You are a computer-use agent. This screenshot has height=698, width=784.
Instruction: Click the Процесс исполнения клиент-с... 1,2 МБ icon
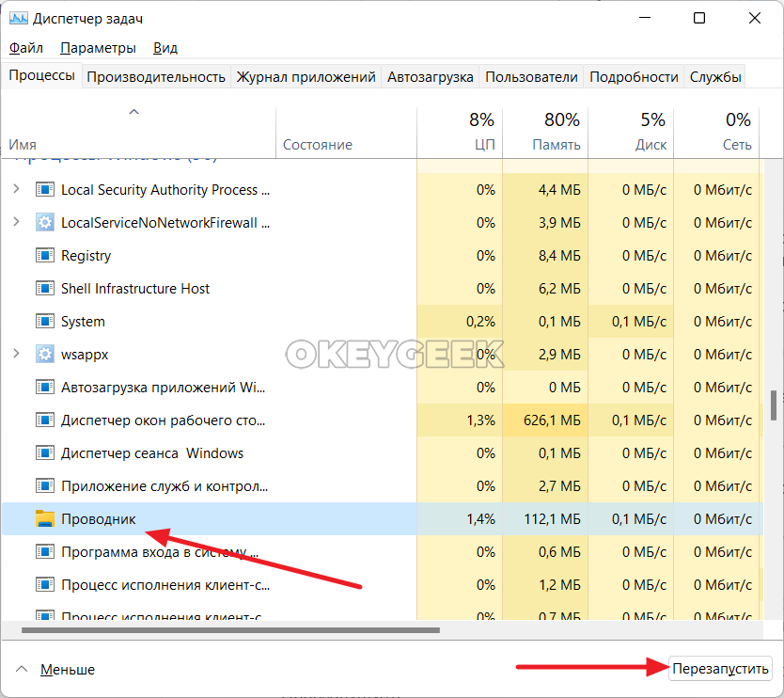point(45,585)
